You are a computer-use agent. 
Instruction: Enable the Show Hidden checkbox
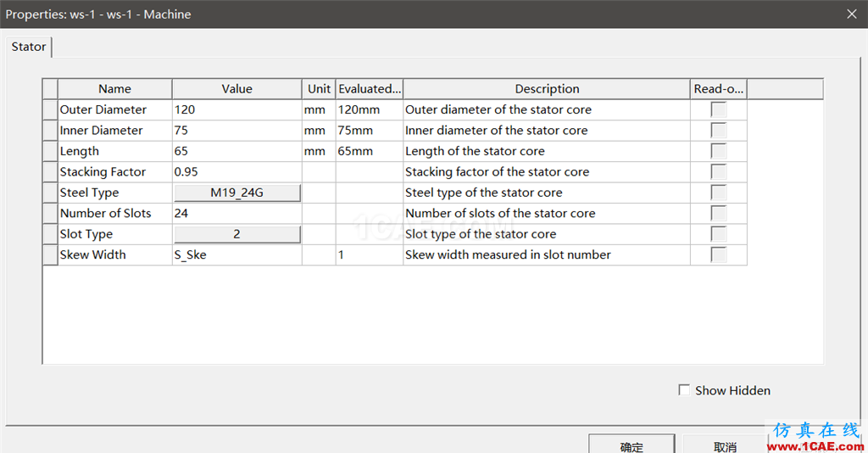(x=684, y=390)
